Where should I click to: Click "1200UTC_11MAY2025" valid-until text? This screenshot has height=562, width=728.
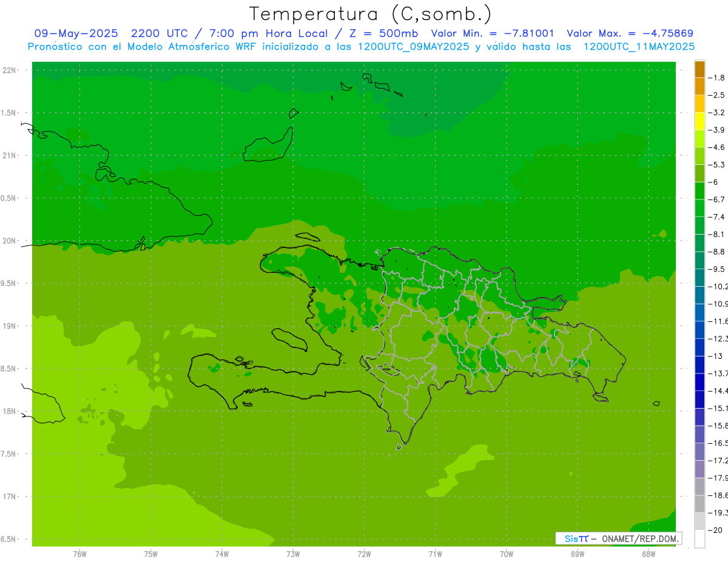coord(639,47)
